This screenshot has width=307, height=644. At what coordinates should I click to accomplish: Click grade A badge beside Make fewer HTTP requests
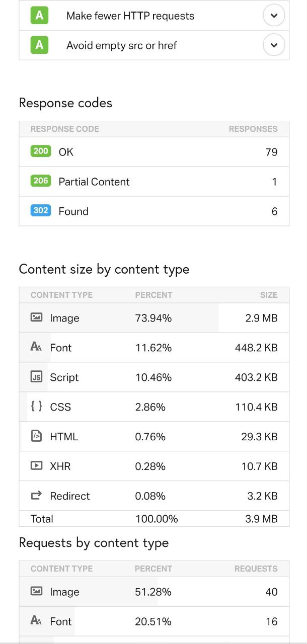tap(39, 16)
